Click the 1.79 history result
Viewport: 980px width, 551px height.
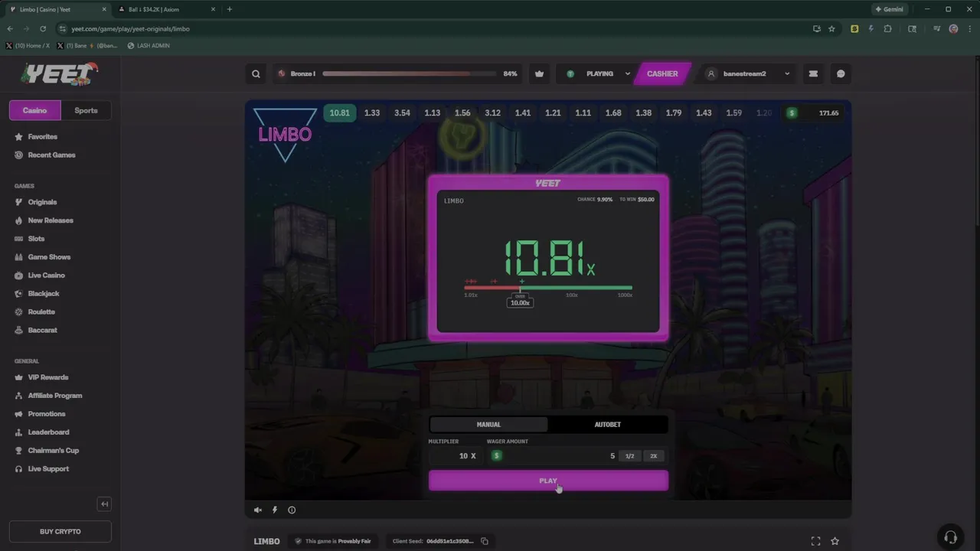(673, 113)
